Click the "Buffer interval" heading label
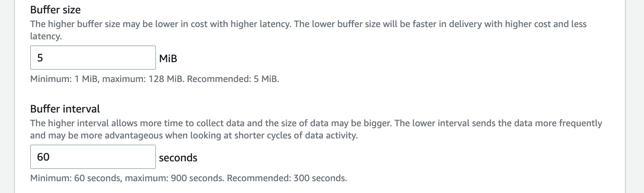The height and width of the screenshot is (193, 644). [x=65, y=109]
